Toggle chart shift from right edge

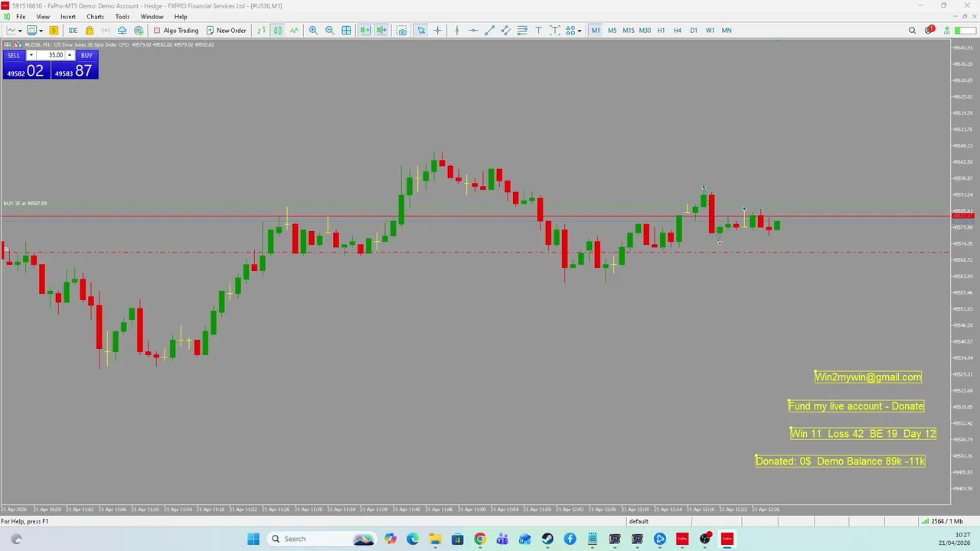[381, 31]
